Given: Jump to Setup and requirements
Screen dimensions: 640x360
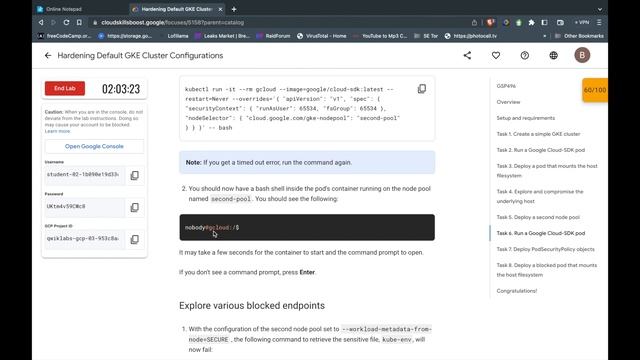Looking at the screenshot, I should click(x=526, y=118).
